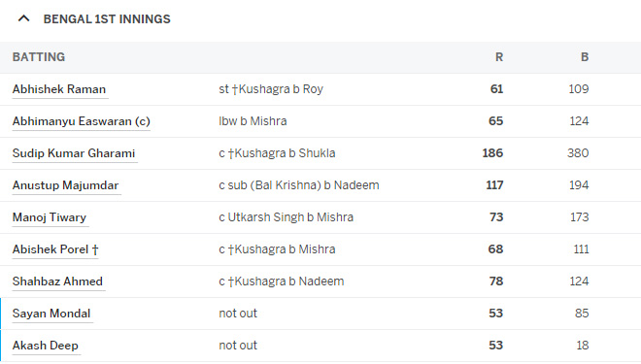Open Abhishek Raman player profile
The height and width of the screenshot is (364, 641).
59,89
